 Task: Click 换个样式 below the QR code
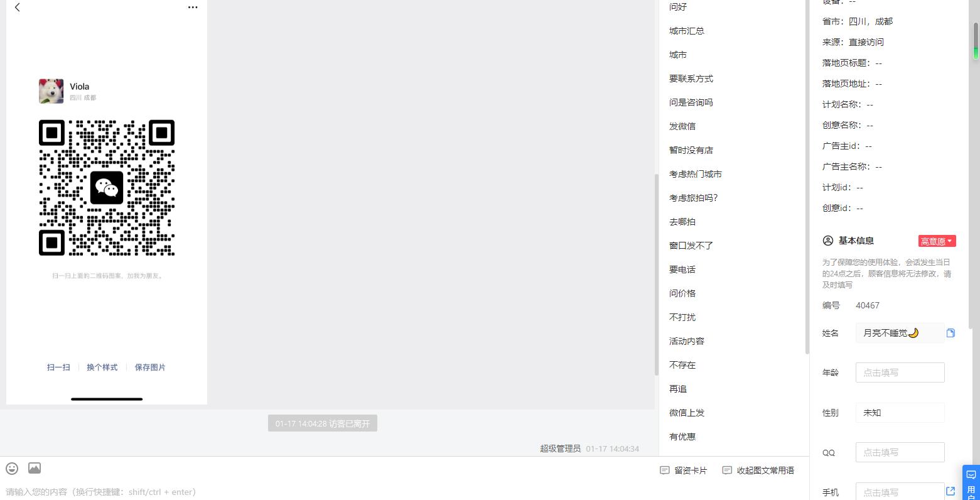click(x=102, y=367)
